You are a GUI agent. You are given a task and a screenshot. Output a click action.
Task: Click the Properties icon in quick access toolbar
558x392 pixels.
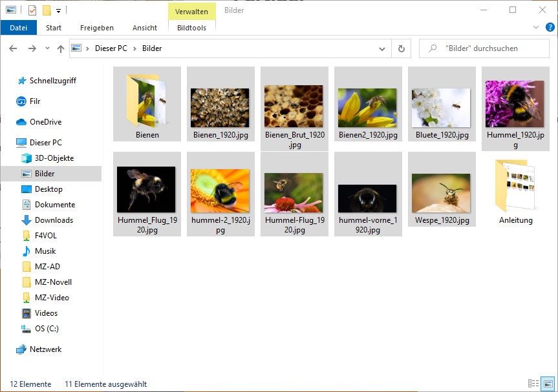click(x=32, y=10)
